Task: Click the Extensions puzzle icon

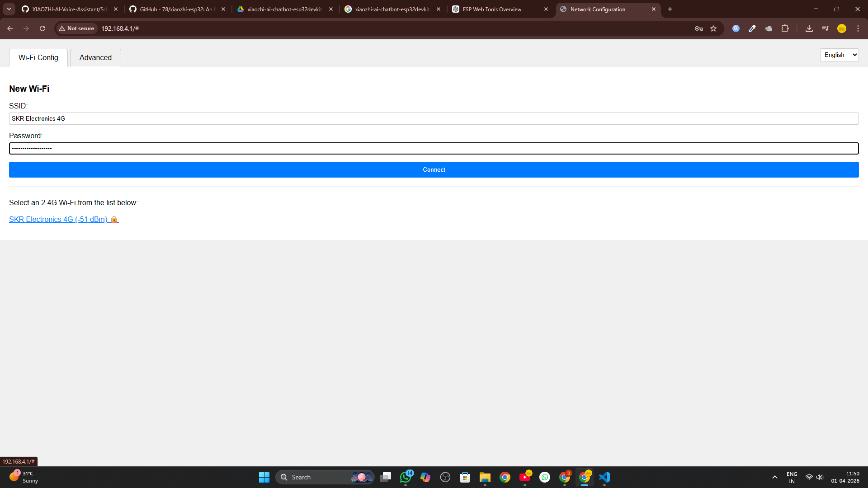Action: click(785, 28)
